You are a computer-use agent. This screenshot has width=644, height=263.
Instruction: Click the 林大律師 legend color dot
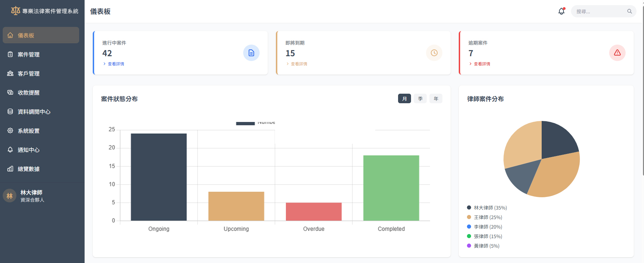point(469,207)
